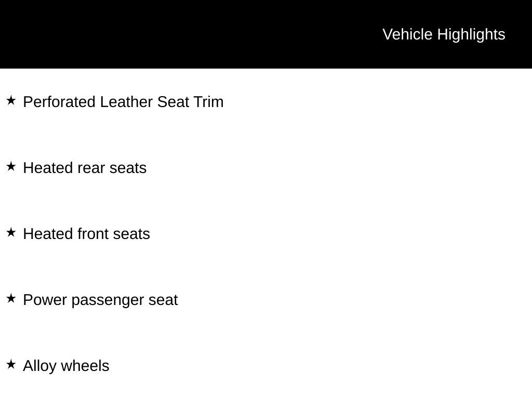Choose the Heated front seats highlight text

click(86, 234)
